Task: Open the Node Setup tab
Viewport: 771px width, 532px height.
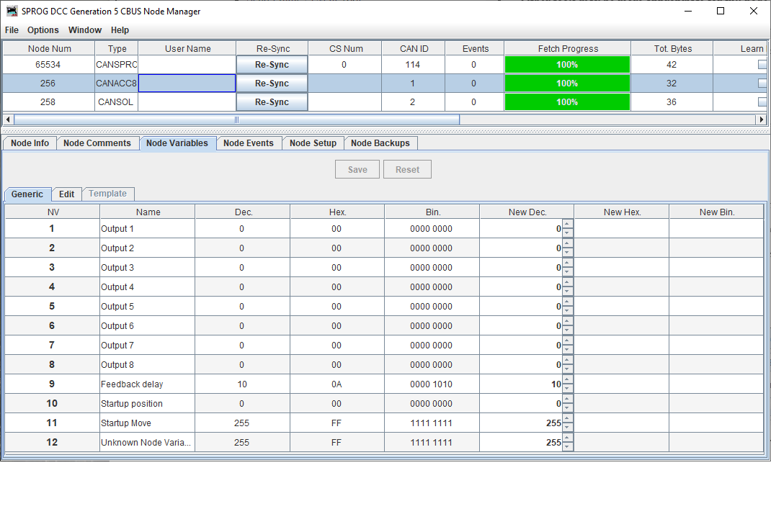Action: [313, 143]
